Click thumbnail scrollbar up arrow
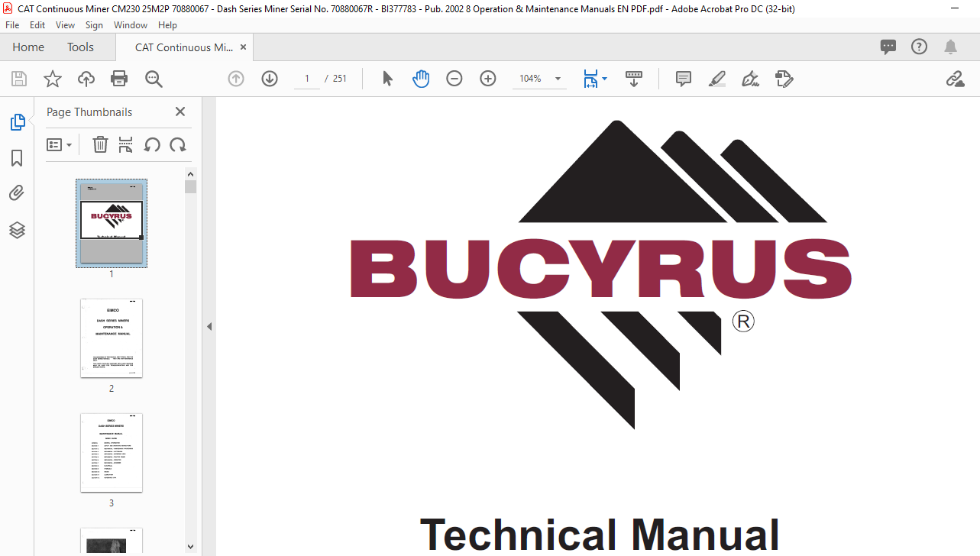The image size is (980, 556). pyautogui.click(x=191, y=173)
